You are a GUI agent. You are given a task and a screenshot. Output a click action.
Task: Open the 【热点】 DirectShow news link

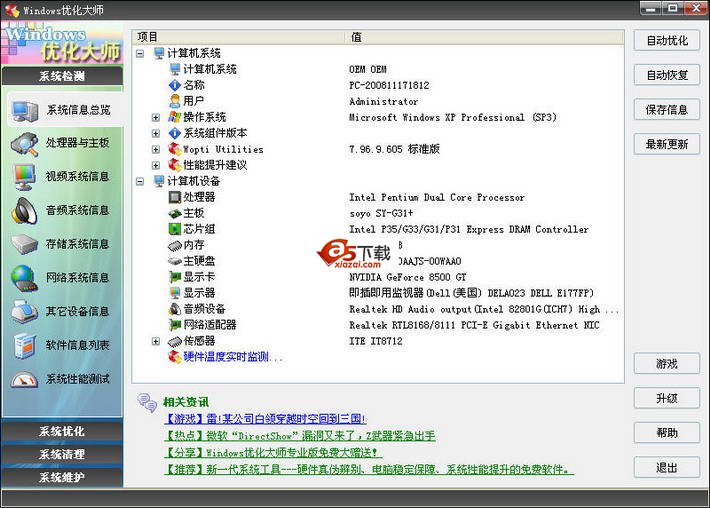(299, 436)
